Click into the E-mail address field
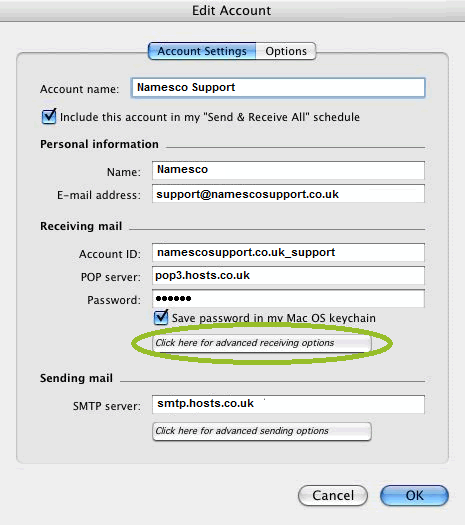465x525 pixels. 288,194
